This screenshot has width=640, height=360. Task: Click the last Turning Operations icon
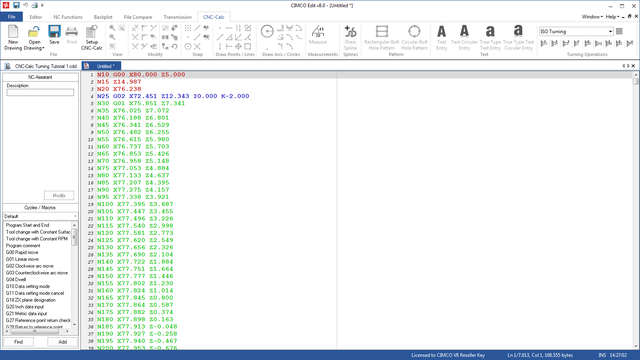(630, 43)
